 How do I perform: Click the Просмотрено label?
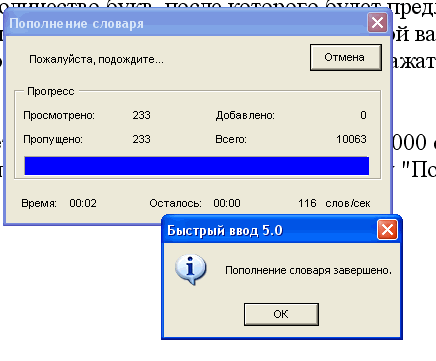[59, 115]
